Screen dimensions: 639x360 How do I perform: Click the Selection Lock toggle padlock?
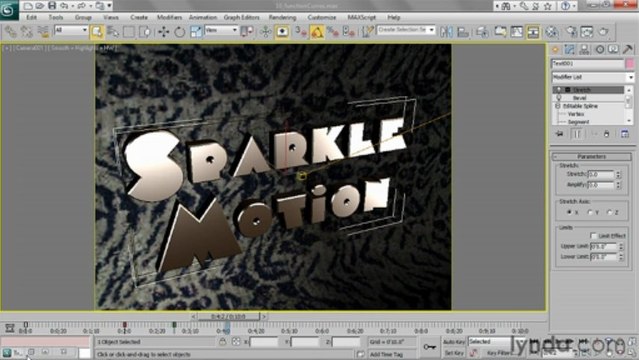[x=223, y=342]
